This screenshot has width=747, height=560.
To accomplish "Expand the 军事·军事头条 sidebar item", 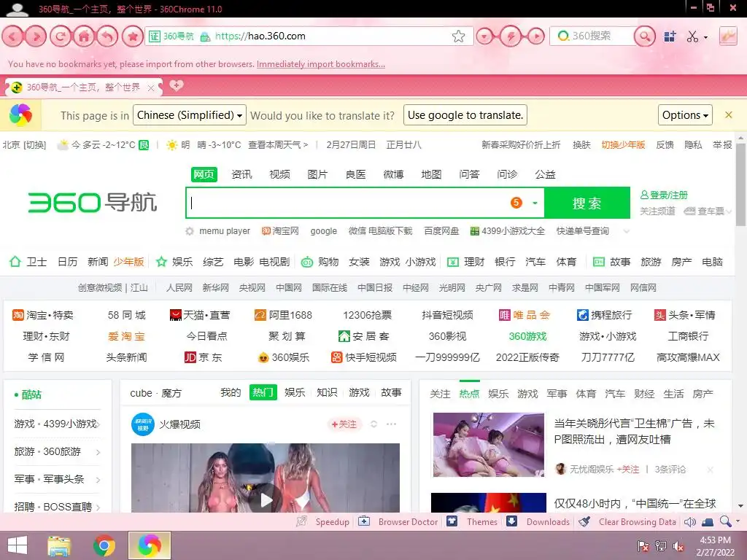I will pos(98,480).
